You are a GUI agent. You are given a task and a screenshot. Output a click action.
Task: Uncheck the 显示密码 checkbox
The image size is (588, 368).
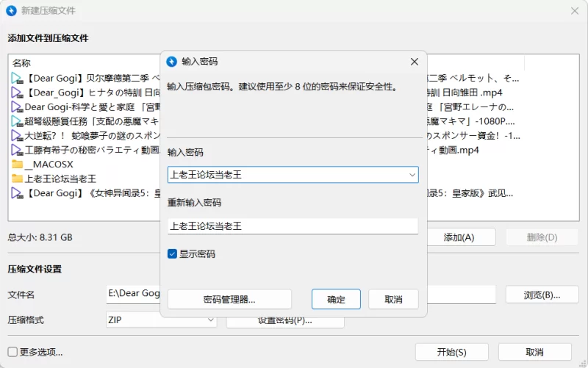tap(172, 253)
